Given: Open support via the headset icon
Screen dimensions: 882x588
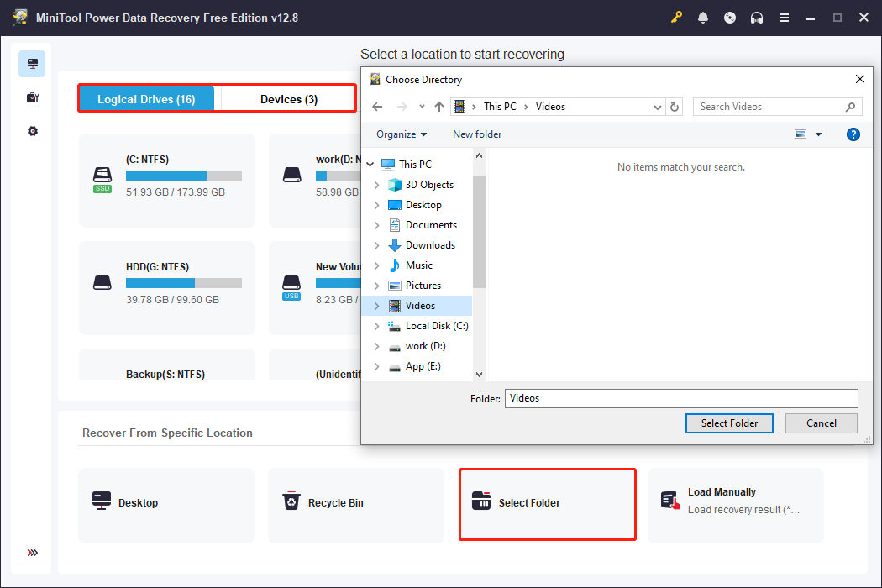Looking at the screenshot, I should [757, 17].
